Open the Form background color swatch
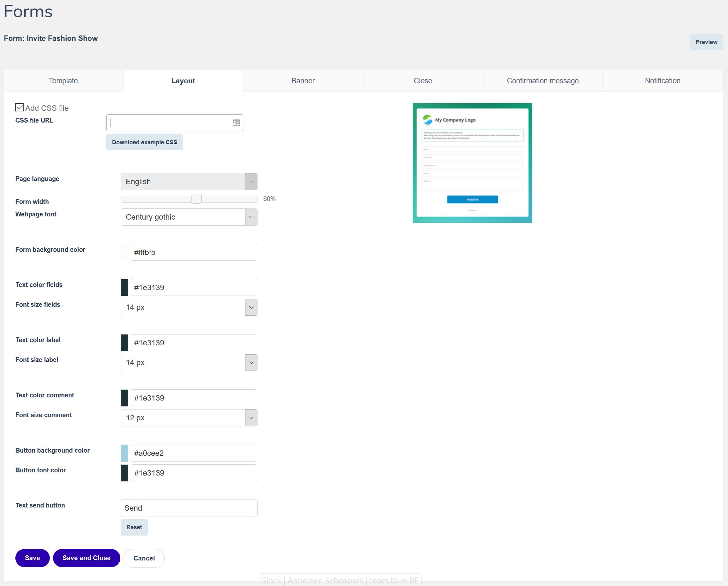Image resolution: width=728 pixels, height=586 pixels. [x=124, y=252]
